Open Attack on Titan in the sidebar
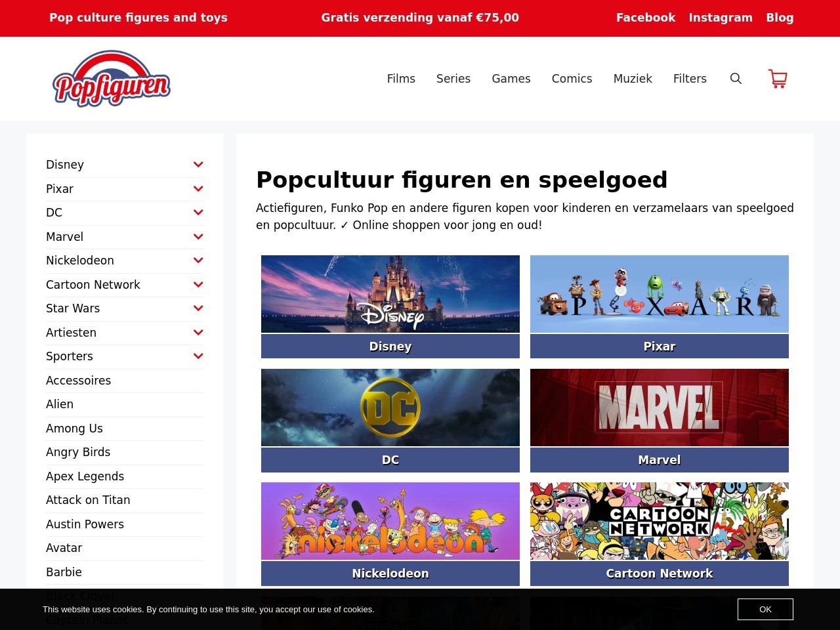 point(88,500)
